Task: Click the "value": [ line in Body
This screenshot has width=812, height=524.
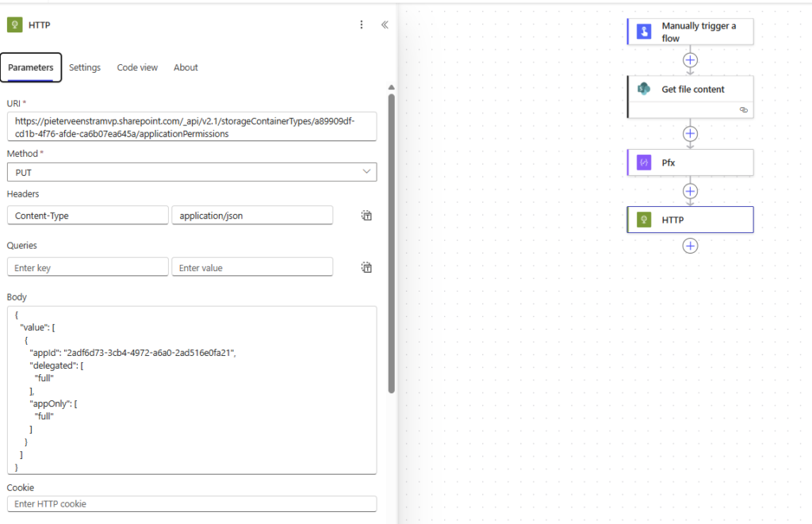Action: click(37, 327)
